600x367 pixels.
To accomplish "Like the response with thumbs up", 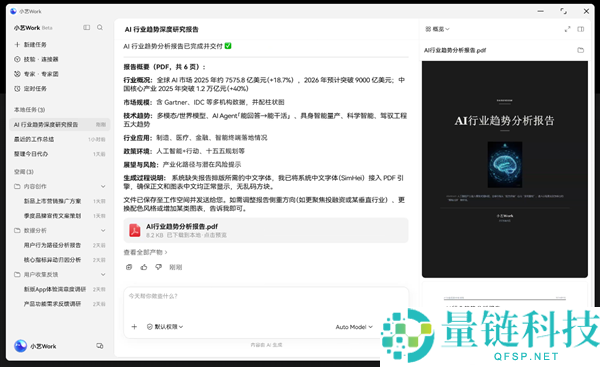I will pyautogui.click(x=144, y=267).
